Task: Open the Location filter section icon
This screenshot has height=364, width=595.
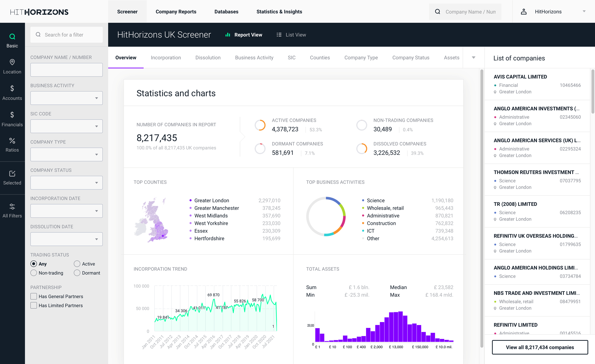Action: (12, 62)
